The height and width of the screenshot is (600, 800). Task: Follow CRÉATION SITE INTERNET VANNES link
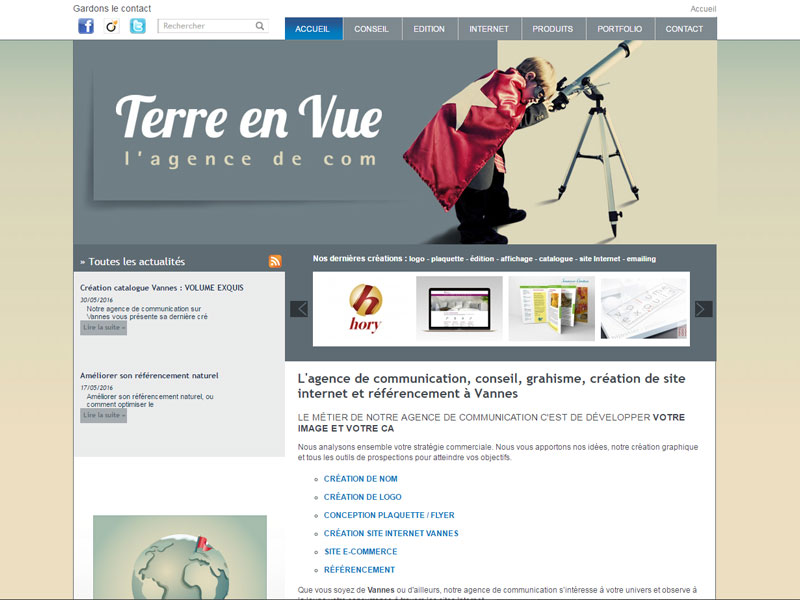pos(391,533)
